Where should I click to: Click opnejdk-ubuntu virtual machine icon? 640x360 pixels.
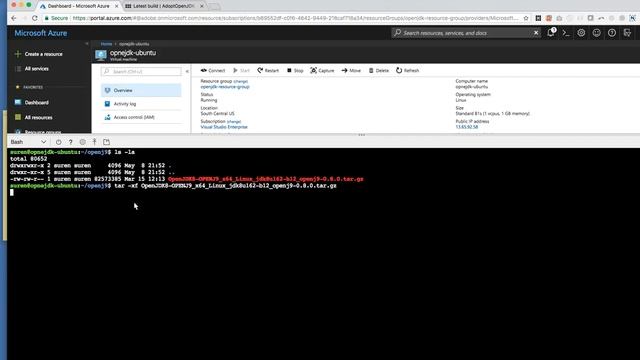101,55
